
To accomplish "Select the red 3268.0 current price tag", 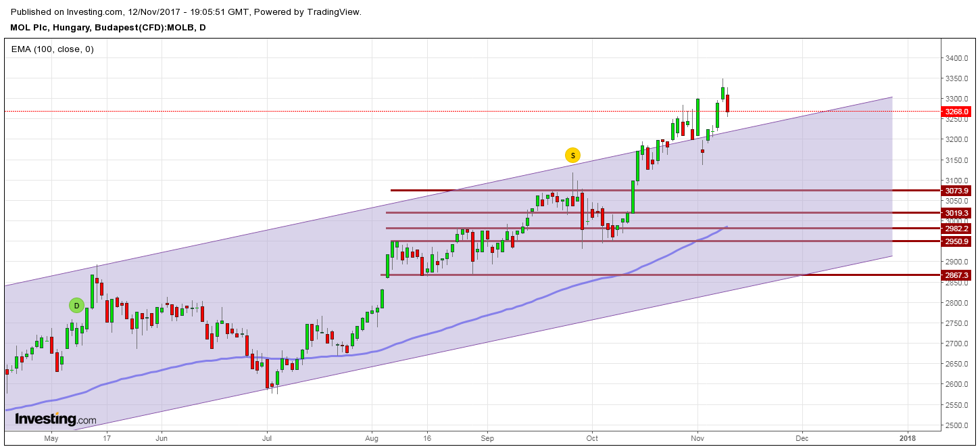I will 956,112.
